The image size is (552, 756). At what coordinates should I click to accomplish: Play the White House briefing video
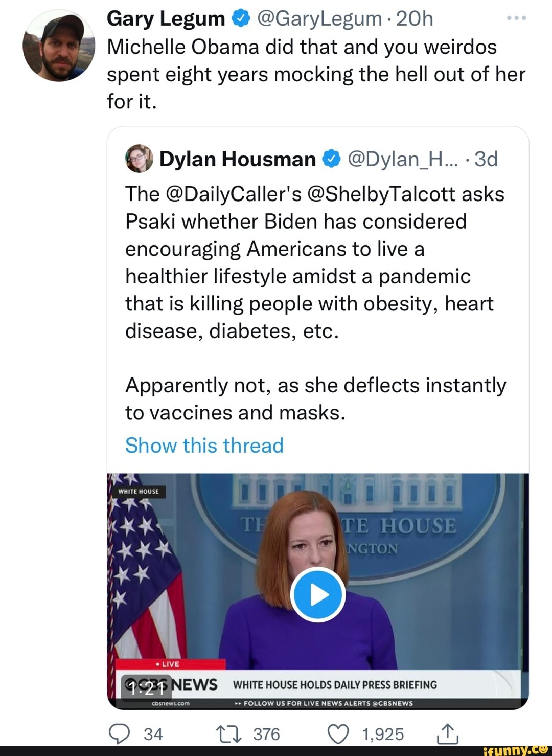click(318, 594)
